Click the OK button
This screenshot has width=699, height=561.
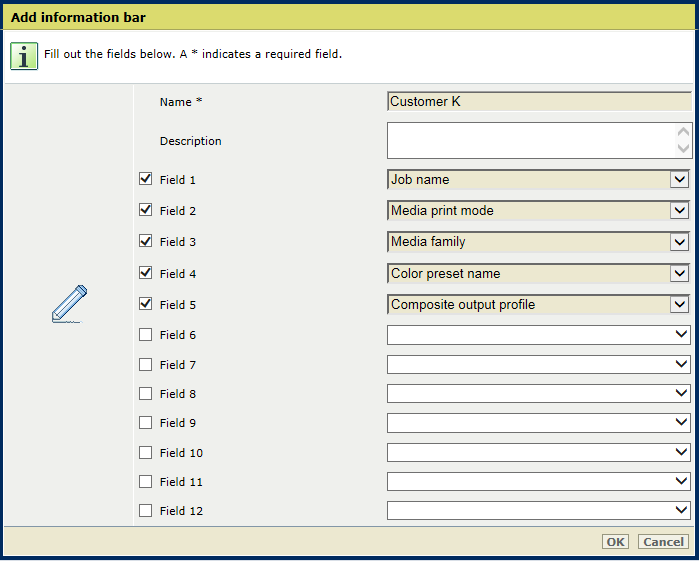pyautogui.click(x=615, y=542)
